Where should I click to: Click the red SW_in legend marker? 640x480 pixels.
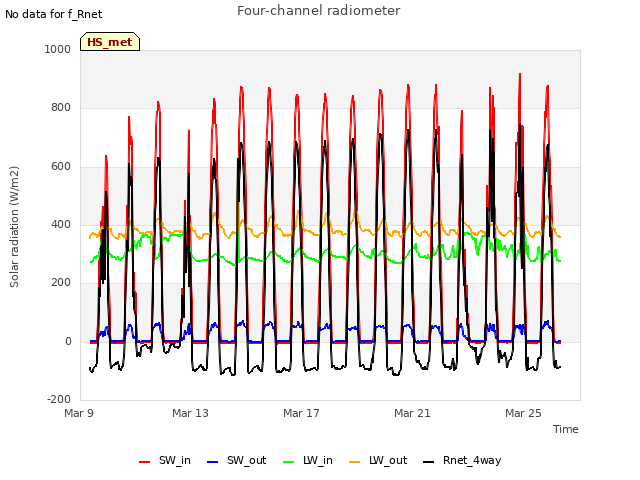click(144, 462)
